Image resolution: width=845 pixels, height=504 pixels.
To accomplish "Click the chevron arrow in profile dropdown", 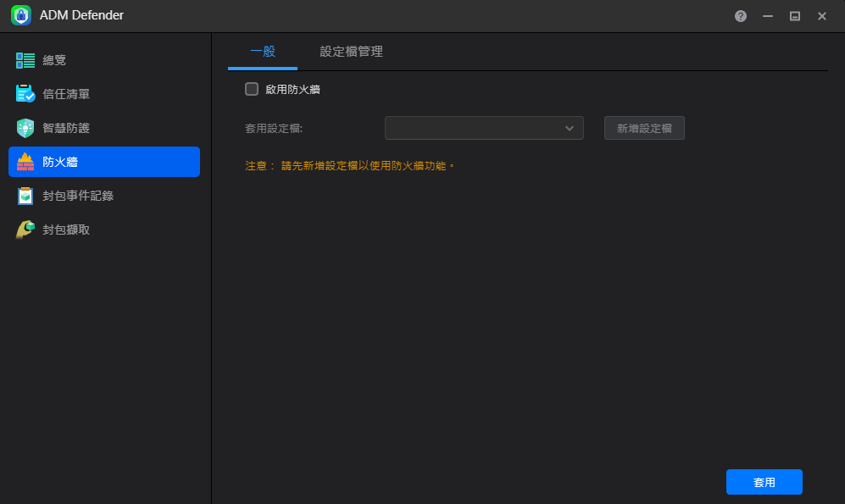I will pyautogui.click(x=570, y=128).
